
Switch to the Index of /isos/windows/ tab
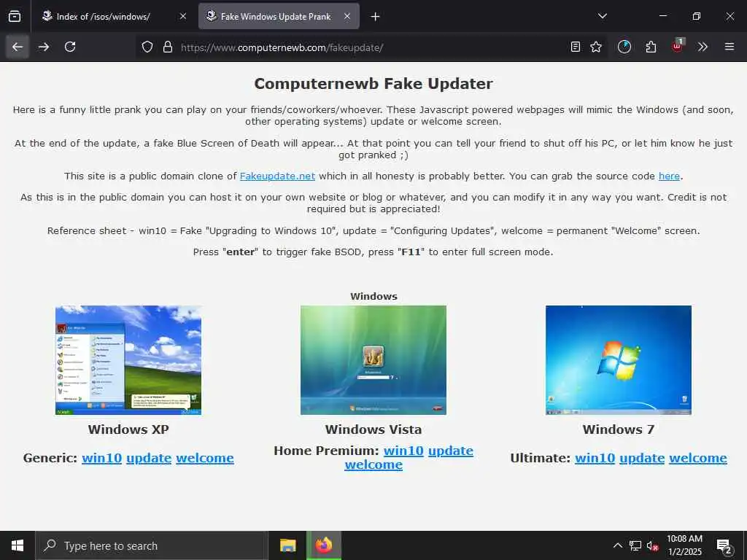tap(113, 16)
